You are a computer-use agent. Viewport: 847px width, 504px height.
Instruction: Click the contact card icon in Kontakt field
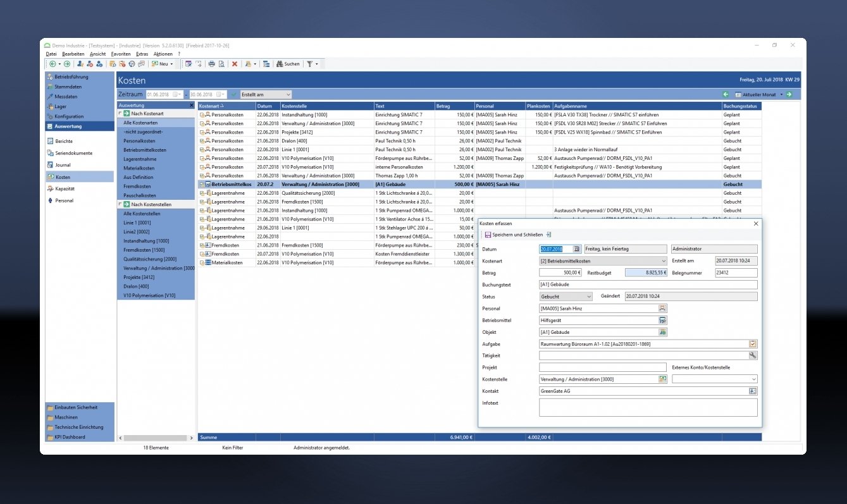coord(752,391)
